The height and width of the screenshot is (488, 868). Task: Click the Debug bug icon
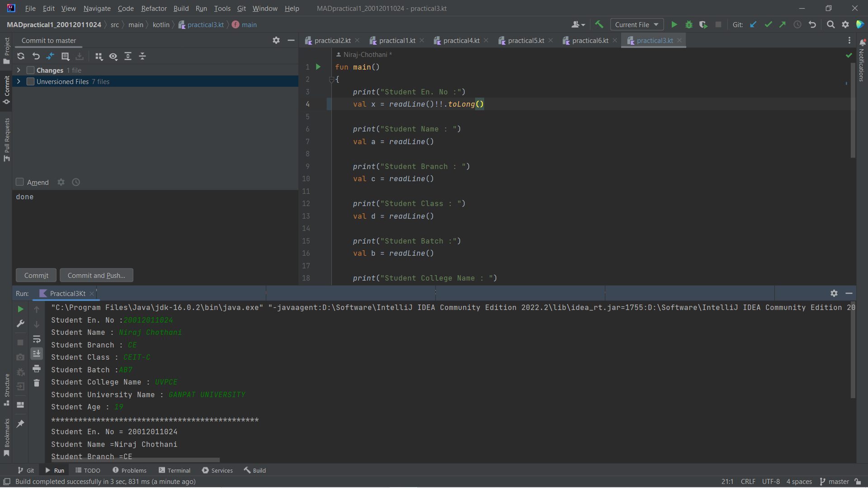pyautogui.click(x=689, y=25)
